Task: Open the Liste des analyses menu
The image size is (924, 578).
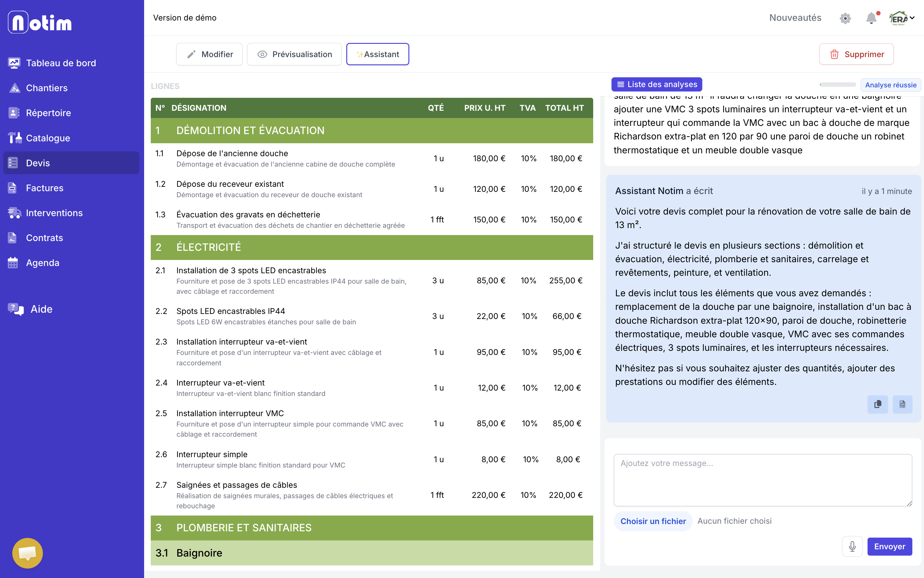Action: click(x=657, y=84)
